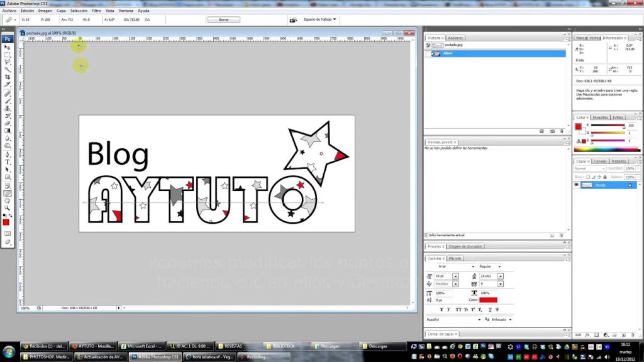Screen dimensions: 644x362
Task: Click the history panel trash icon
Action: pos(561,131)
